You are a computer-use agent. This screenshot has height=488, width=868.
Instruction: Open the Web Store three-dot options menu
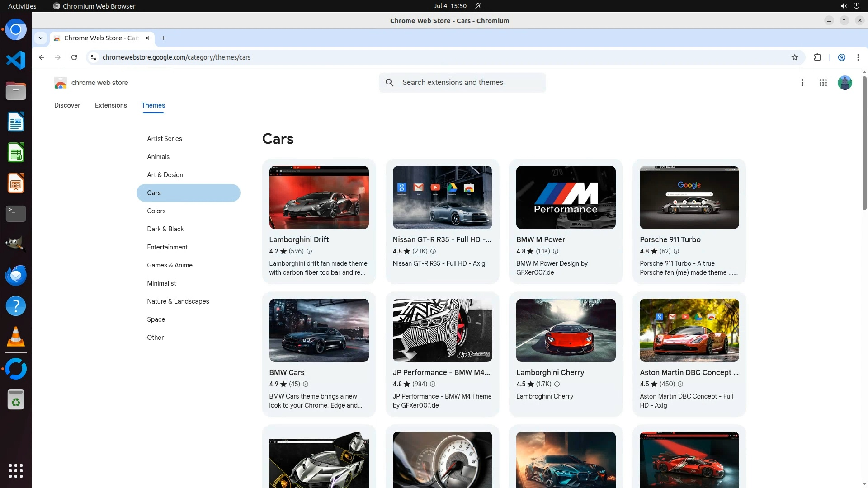802,83
